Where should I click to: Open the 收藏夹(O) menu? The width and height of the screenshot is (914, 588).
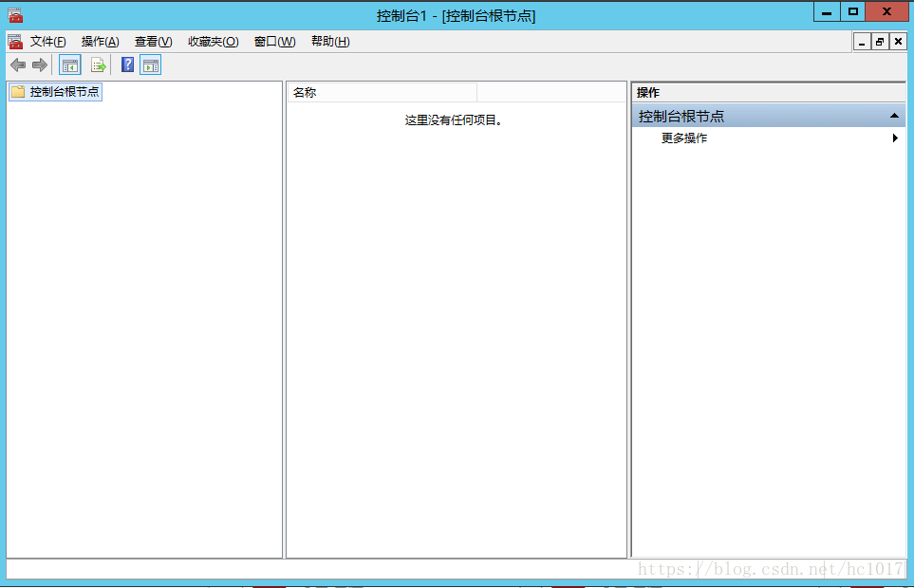coord(214,42)
